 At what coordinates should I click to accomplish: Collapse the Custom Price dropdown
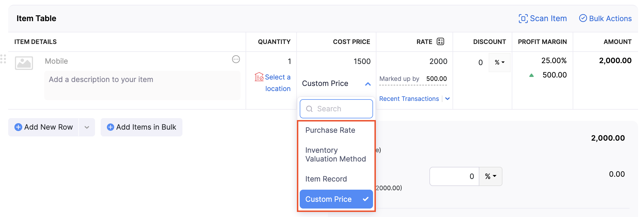[x=367, y=83]
